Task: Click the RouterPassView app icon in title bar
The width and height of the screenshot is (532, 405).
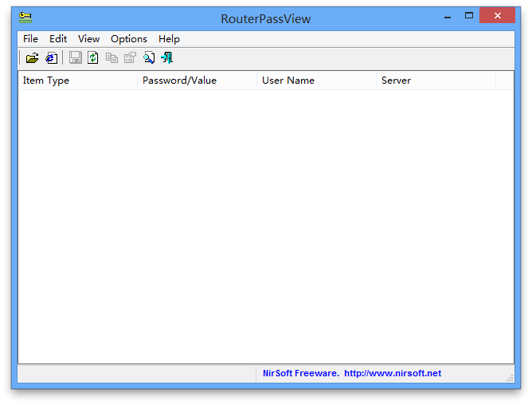Action: (x=25, y=18)
